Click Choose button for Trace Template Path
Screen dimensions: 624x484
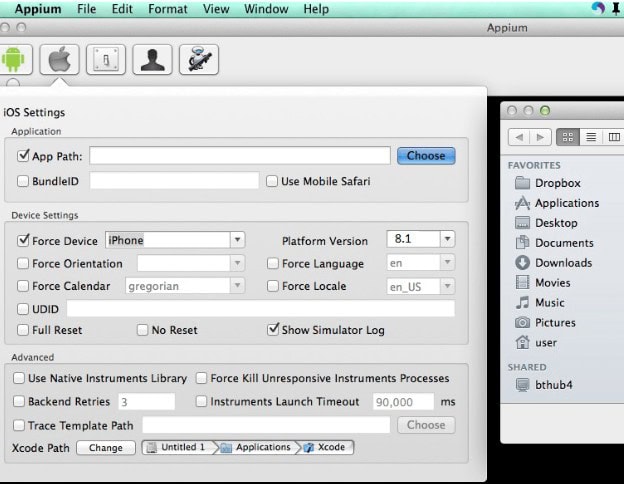pos(426,425)
